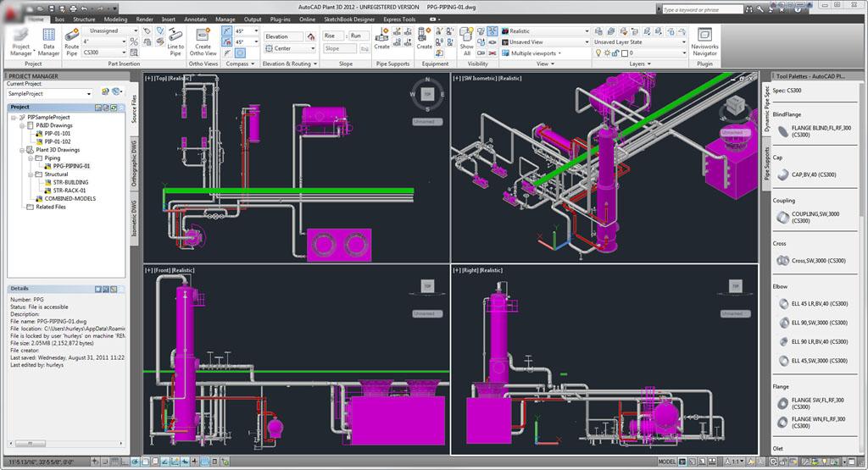Screen dimensions: 868x470
Task: Open the Structure ribbon tab
Action: (84, 19)
